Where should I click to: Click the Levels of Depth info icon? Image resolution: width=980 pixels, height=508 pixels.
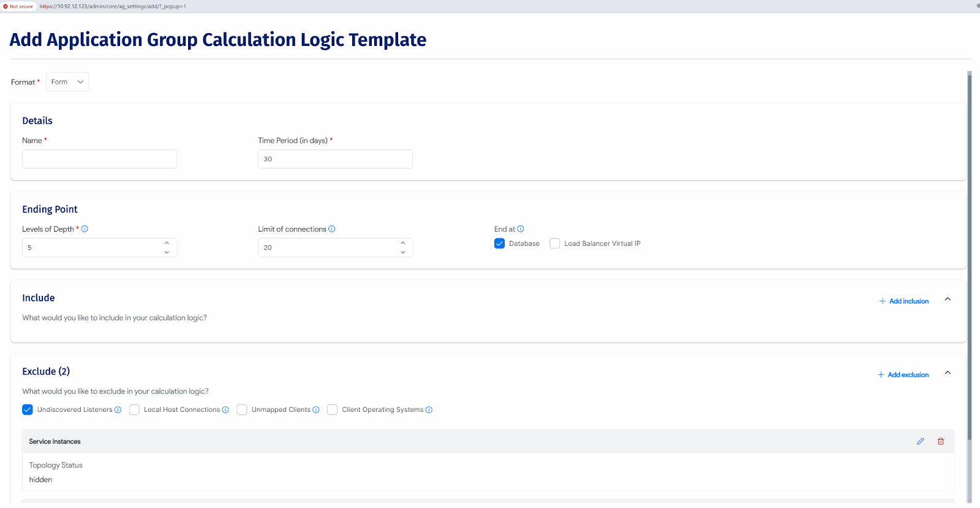[85, 229]
